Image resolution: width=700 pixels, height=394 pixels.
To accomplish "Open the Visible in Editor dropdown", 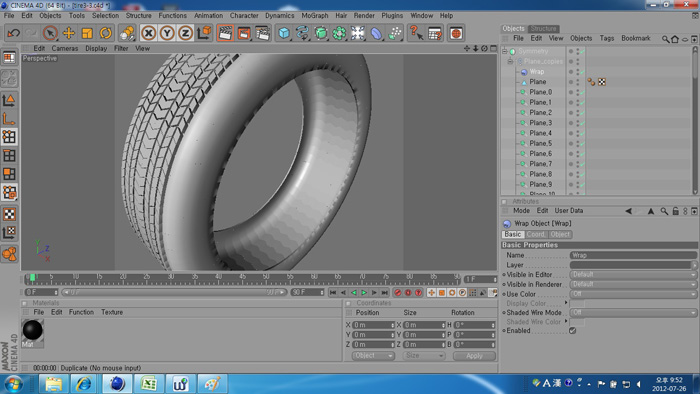I will 633,275.
